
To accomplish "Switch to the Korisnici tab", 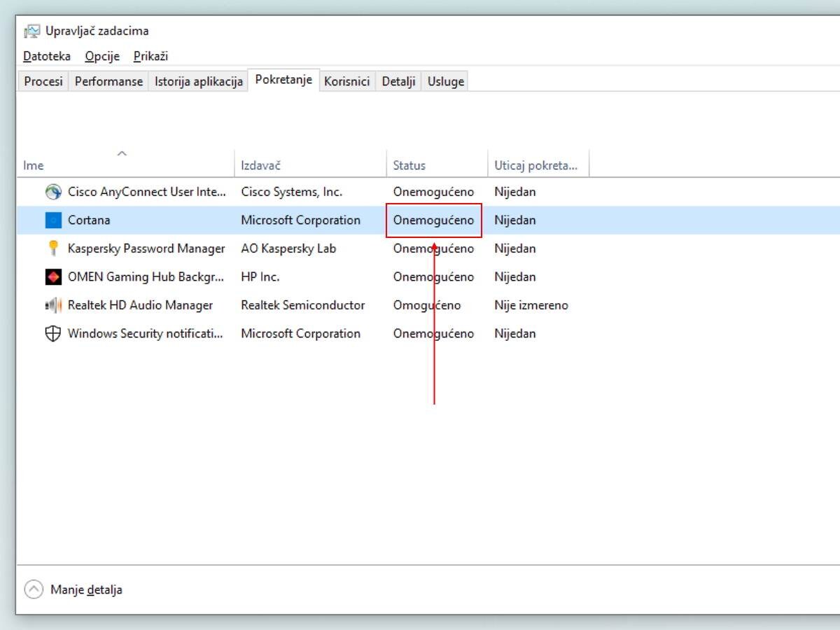I will (347, 80).
